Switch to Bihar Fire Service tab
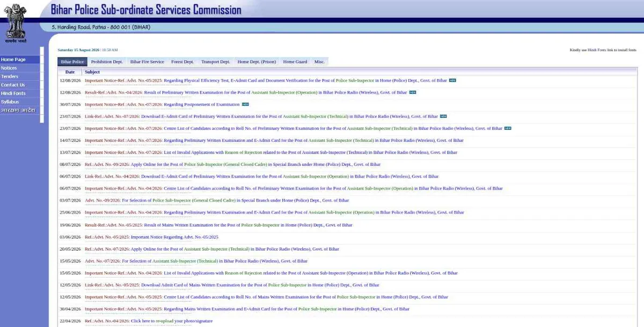 click(x=147, y=62)
